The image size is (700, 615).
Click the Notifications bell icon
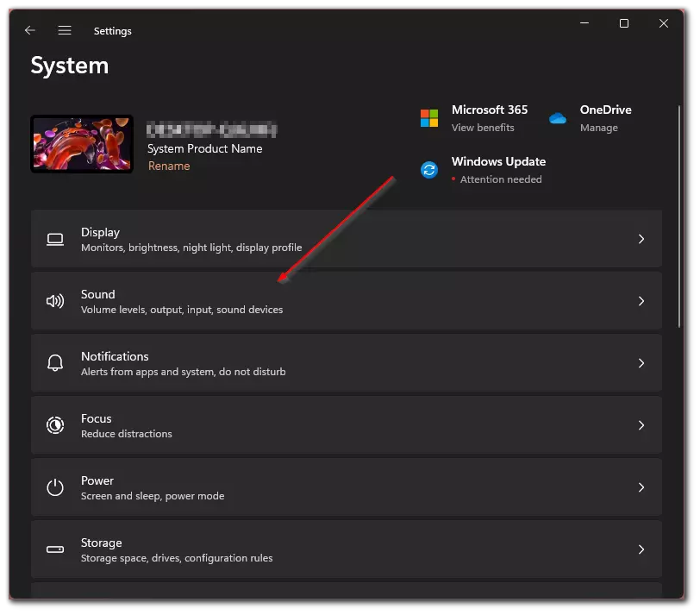tap(55, 363)
